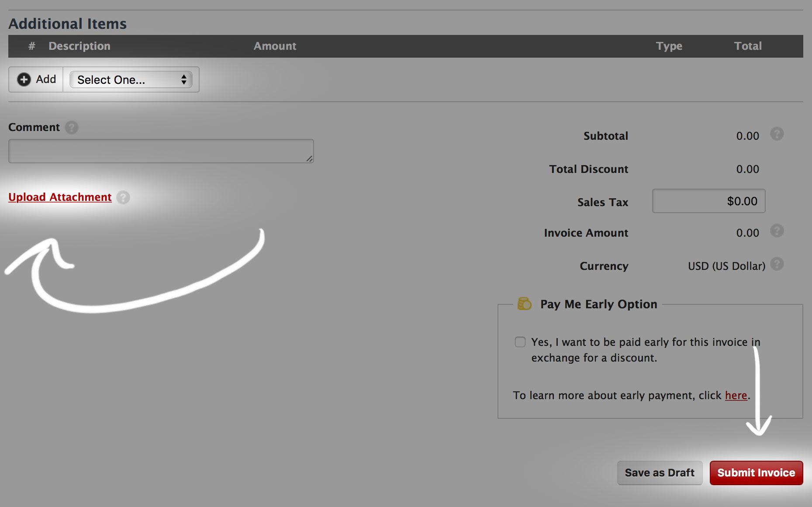812x507 pixels.
Task: Click the Comment help question icon
Action: [72, 128]
